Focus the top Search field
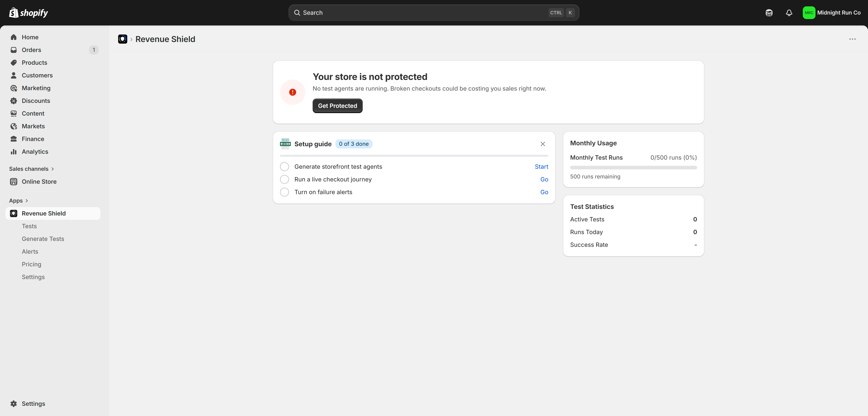 pyautogui.click(x=434, y=13)
